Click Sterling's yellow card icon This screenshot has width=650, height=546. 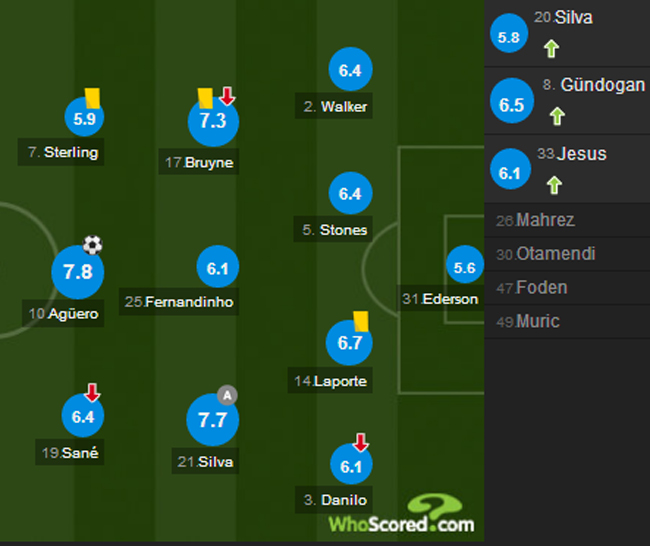click(93, 97)
